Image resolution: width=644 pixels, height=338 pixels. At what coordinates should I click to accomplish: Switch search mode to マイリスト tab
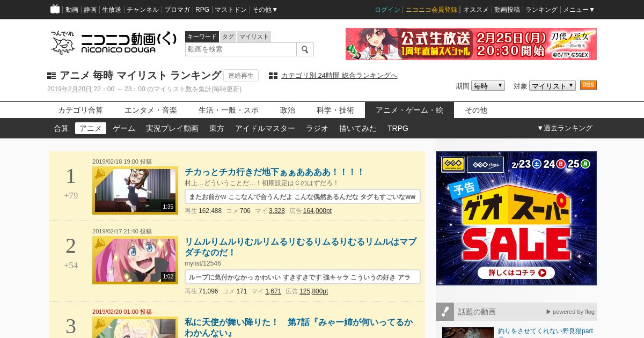(x=254, y=36)
